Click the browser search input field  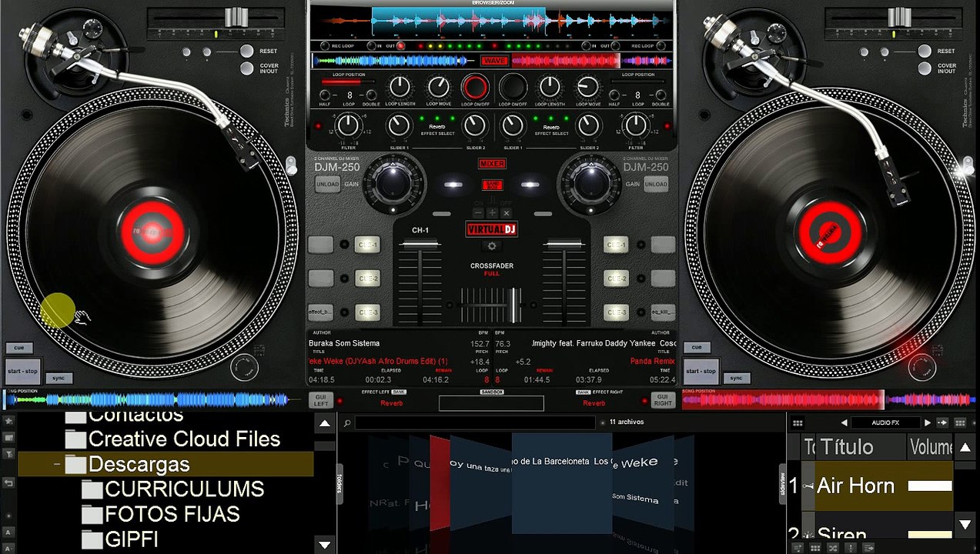point(474,422)
